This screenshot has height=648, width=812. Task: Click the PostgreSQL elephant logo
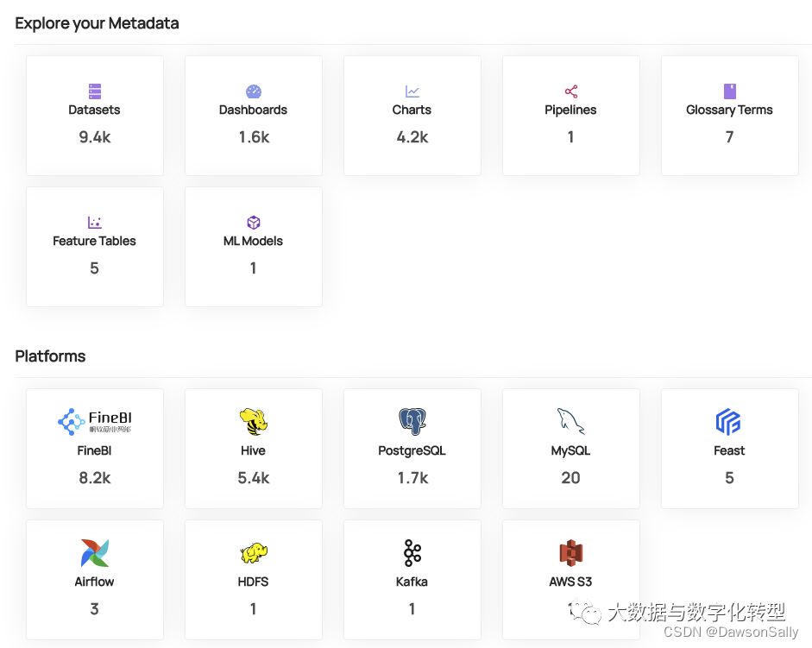(412, 420)
